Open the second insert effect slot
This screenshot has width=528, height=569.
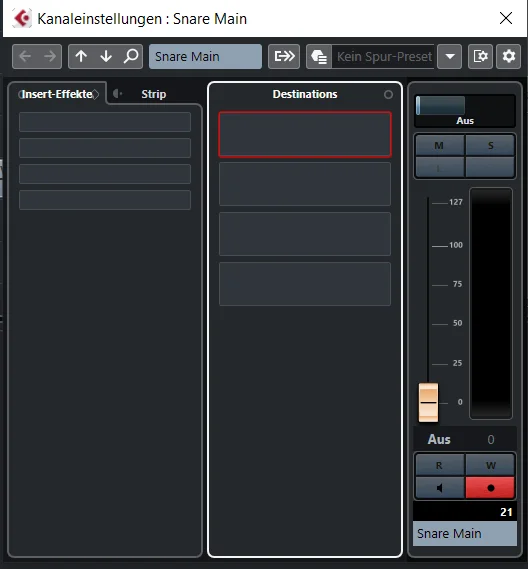(105, 148)
